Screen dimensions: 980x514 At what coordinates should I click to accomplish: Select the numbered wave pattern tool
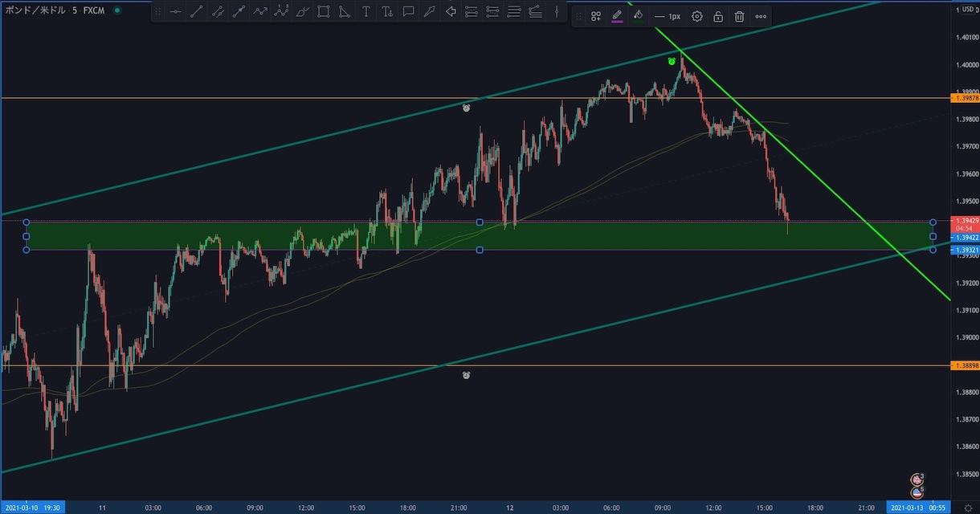click(x=281, y=12)
